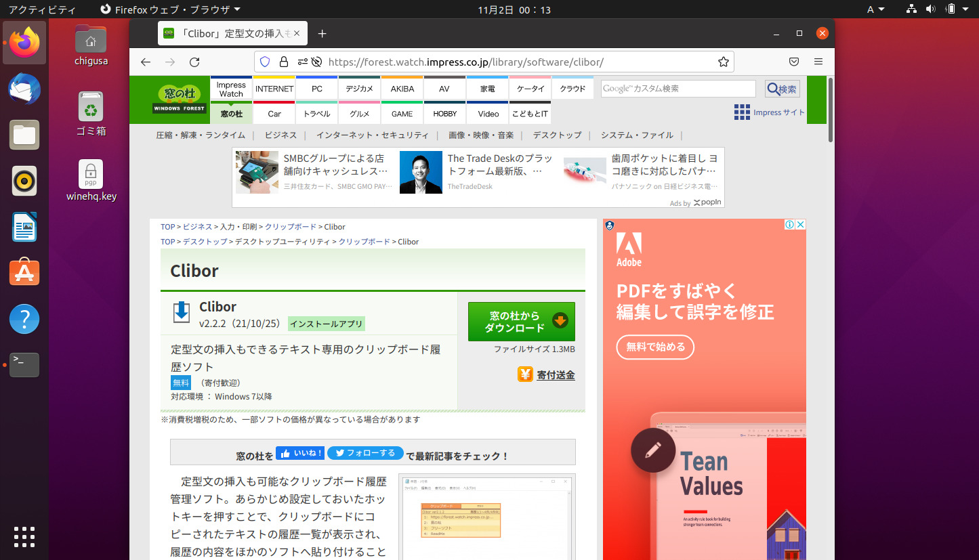Open Firefox from the Ubuntu dock
The image size is (979, 560).
click(x=24, y=43)
